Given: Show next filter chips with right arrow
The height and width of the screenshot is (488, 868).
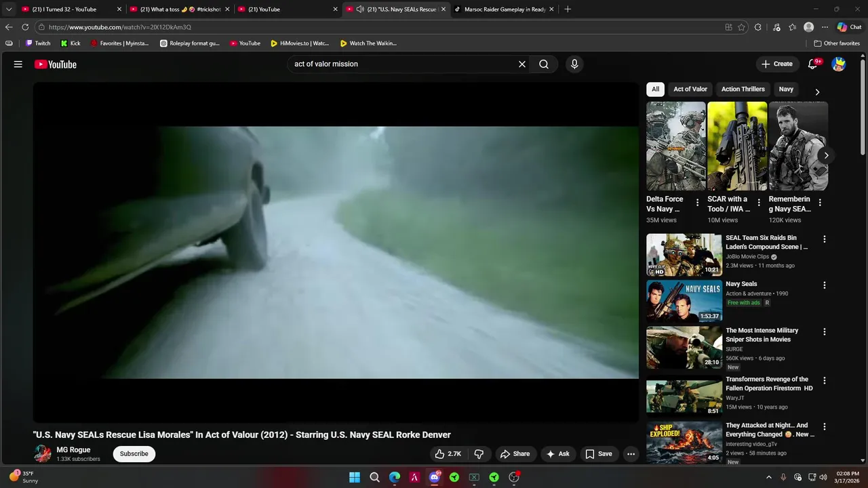Looking at the screenshot, I should [x=817, y=92].
